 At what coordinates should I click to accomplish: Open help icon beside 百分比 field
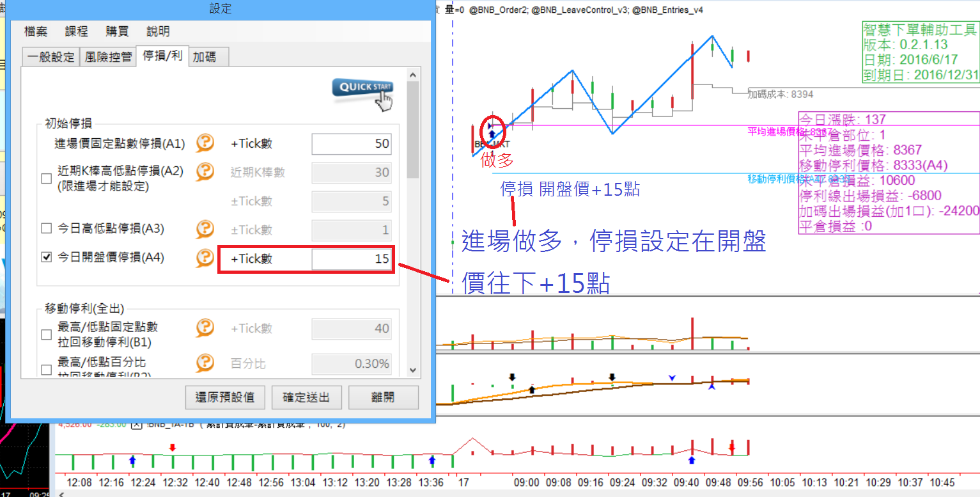pyautogui.click(x=205, y=363)
